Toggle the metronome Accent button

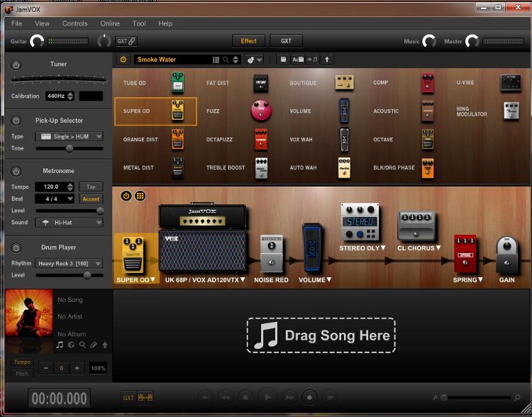click(91, 199)
